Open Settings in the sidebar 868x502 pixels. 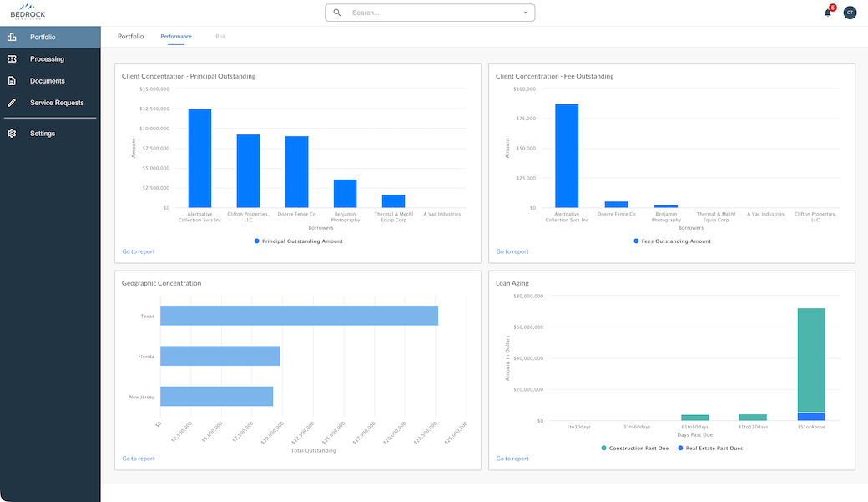click(50, 134)
